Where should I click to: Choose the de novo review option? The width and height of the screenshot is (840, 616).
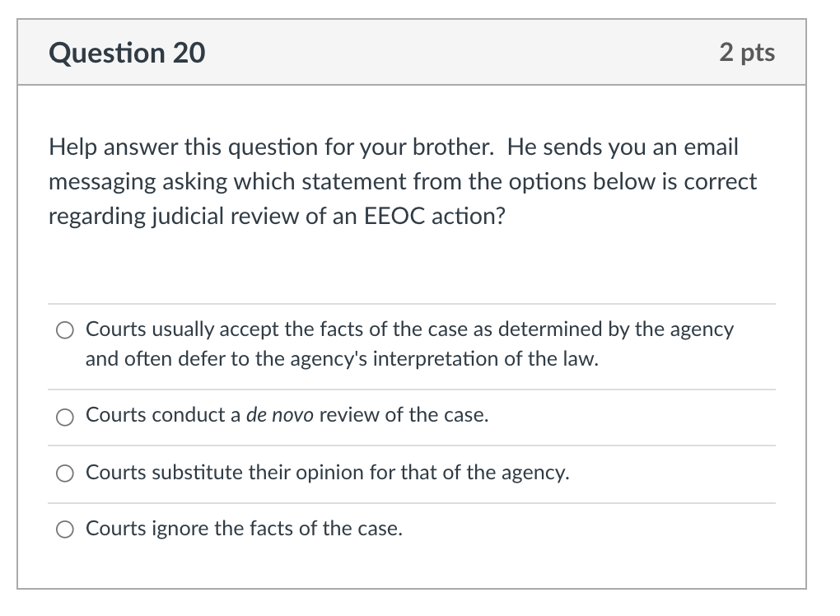(x=64, y=417)
